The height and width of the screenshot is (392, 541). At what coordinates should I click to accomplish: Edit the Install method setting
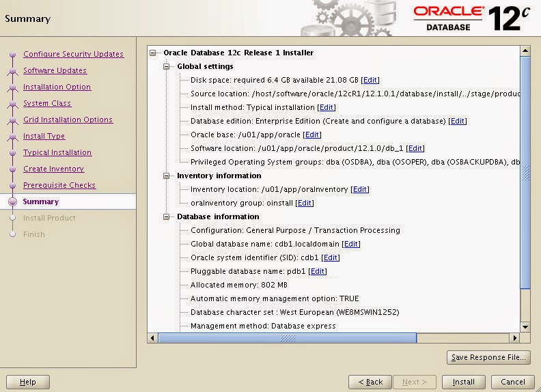point(327,107)
